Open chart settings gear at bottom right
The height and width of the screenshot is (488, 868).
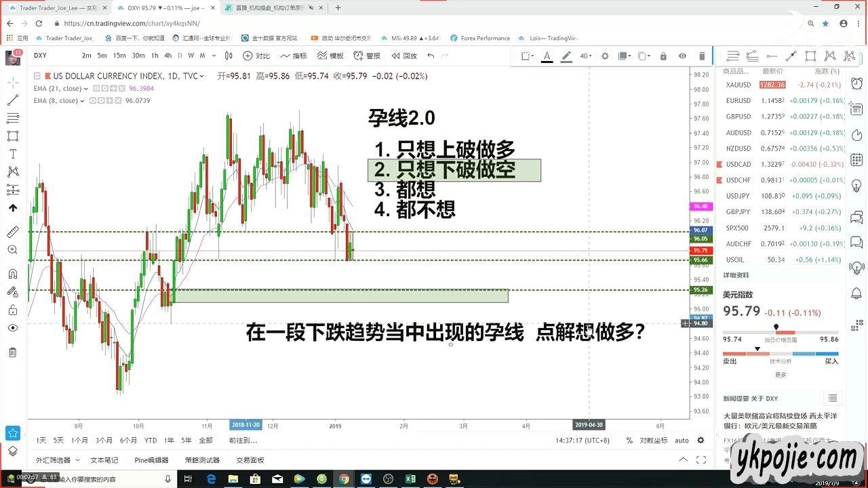(x=701, y=441)
